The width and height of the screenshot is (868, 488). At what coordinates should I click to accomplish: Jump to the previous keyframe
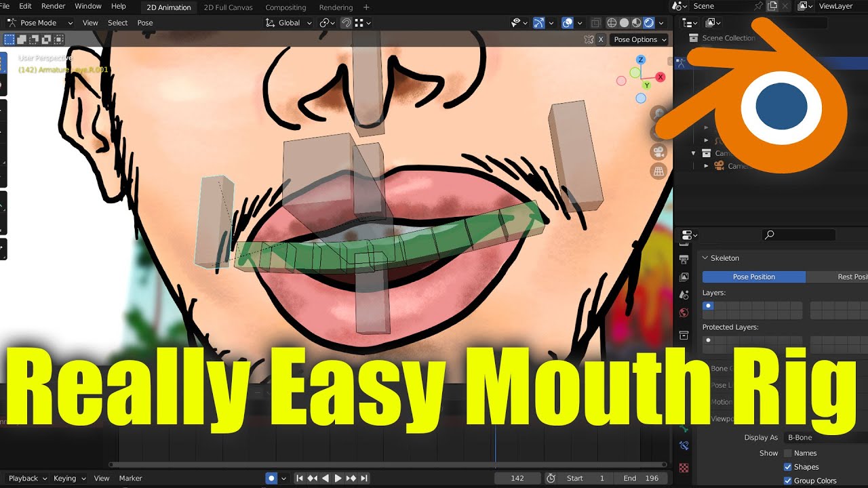point(313,478)
